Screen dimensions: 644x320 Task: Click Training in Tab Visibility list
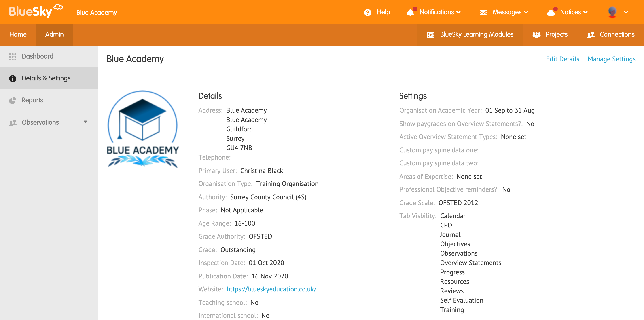pyautogui.click(x=452, y=310)
